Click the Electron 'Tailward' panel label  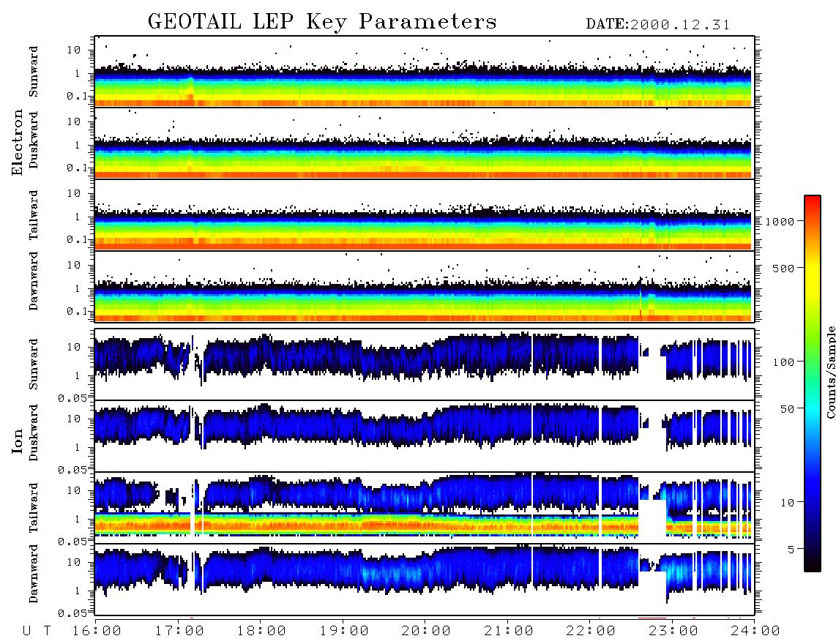(34, 215)
